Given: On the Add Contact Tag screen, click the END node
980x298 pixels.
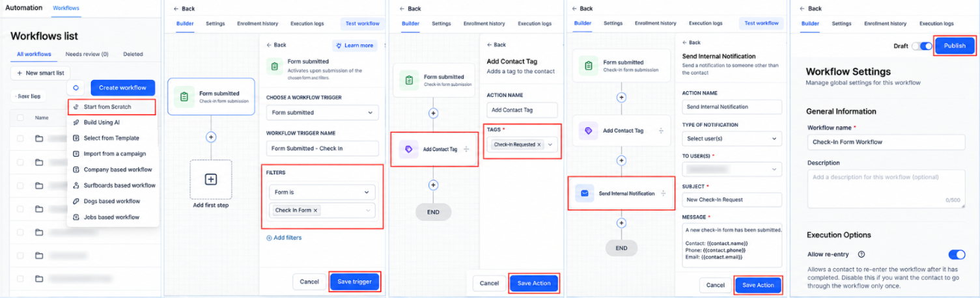Looking at the screenshot, I should [x=433, y=212].
